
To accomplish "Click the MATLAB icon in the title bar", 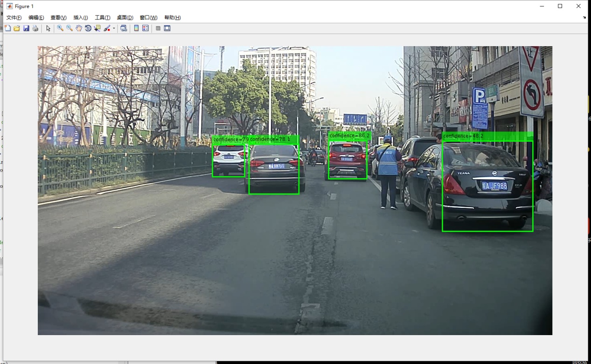I will [10, 6].
